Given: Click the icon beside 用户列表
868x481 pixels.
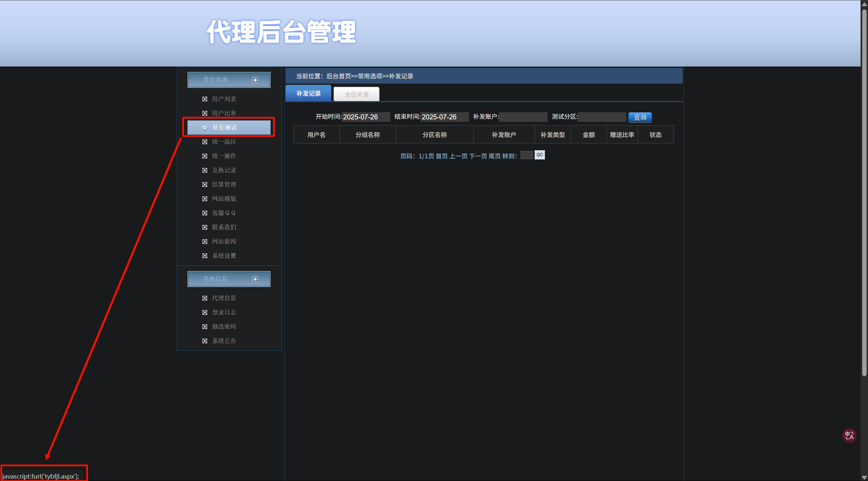Looking at the screenshot, I should pos(205,99).
